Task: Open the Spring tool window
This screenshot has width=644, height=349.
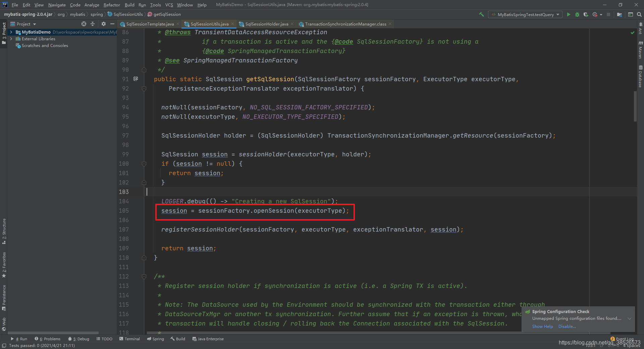Action: pyautogui.click(x=155, y=339)
